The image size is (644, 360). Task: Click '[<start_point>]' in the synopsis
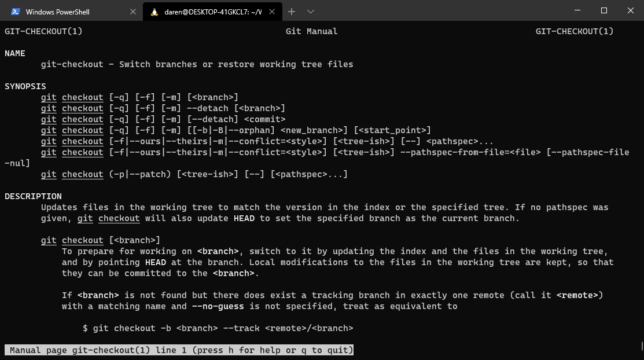pos(392,130)
